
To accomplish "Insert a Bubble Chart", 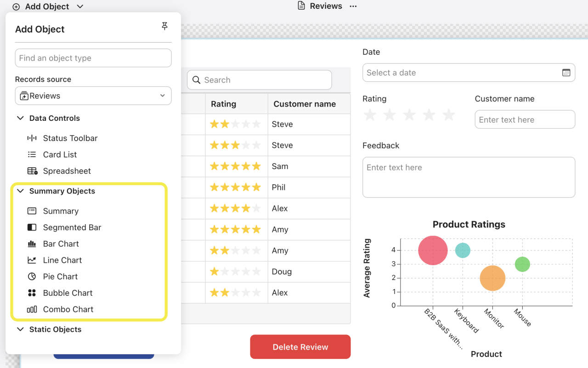I will click(67, 293).
